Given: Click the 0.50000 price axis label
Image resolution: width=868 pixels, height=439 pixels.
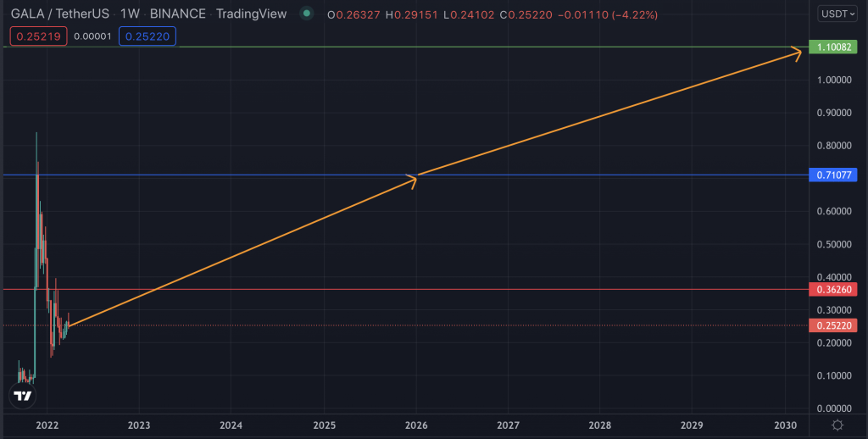Looking at the screenshot, I should 834,244.
